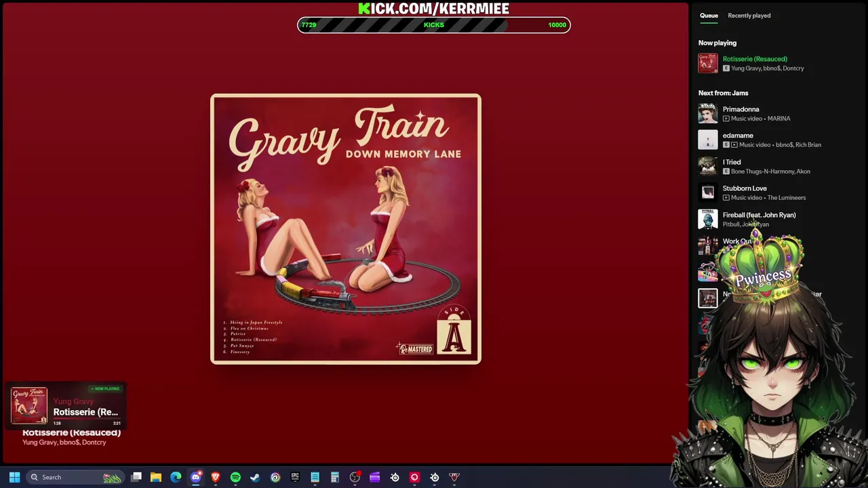The width and height of the screenshot is (868, 488).
Task: Open Calculator from the taskbar
Action: [x=335, y=477]
